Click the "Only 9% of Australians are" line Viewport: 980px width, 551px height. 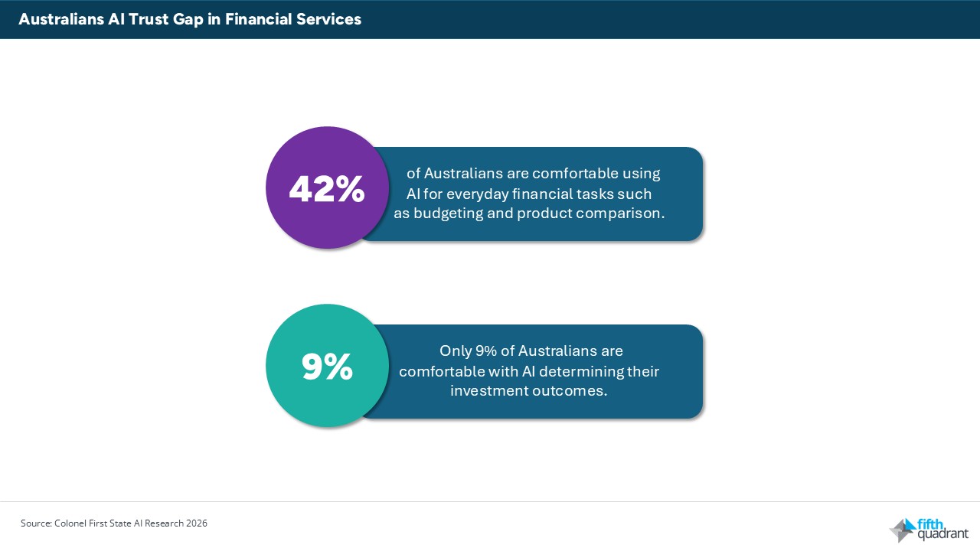tap(531, 351)
